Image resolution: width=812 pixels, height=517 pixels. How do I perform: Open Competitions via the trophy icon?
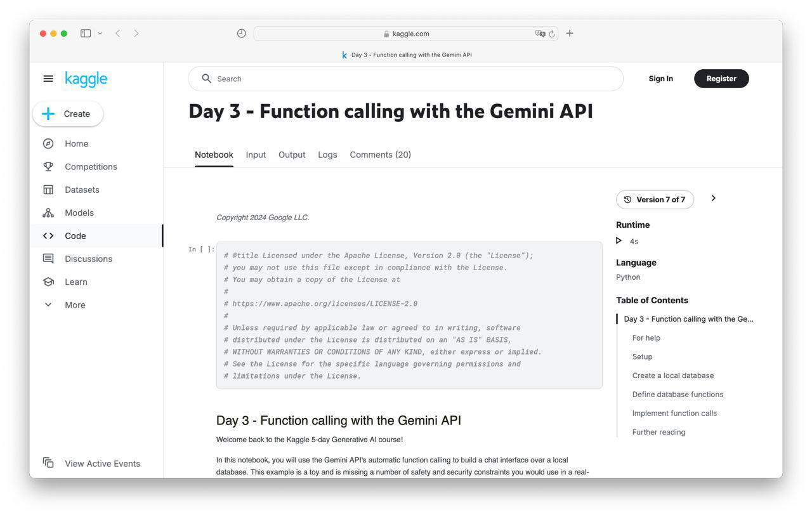48,167
